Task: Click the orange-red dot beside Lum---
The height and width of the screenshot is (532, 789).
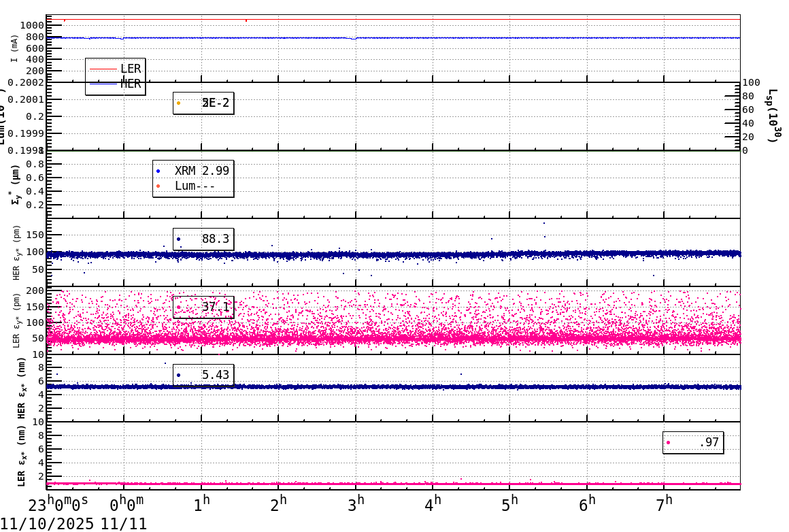Action: (158, 186)
